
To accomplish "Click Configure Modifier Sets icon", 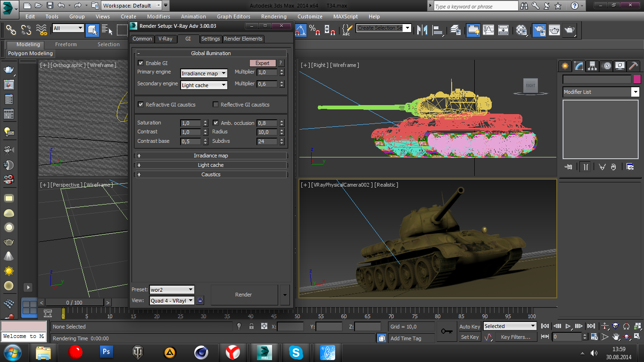I will pos(630,167).
